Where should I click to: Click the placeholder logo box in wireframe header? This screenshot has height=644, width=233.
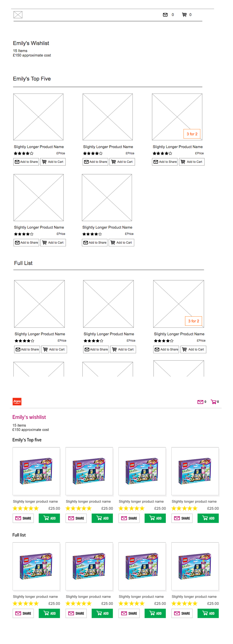click(x=18, y=15)
